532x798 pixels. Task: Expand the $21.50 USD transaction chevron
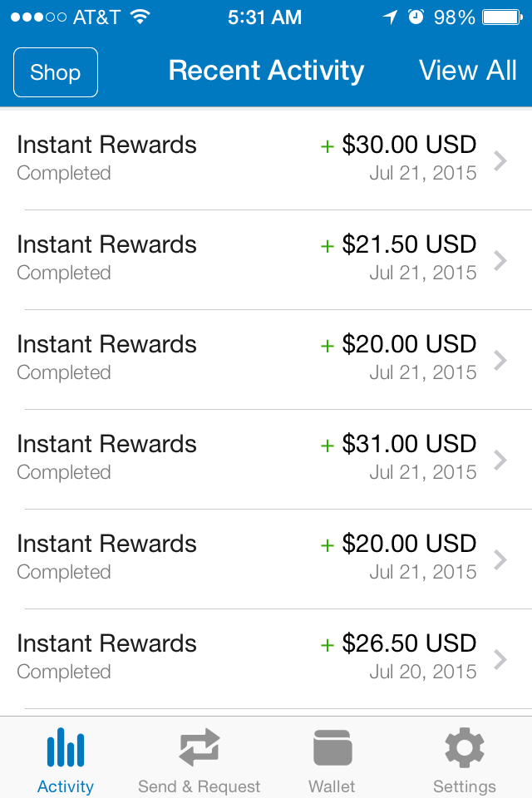click(x=500, y=260)
